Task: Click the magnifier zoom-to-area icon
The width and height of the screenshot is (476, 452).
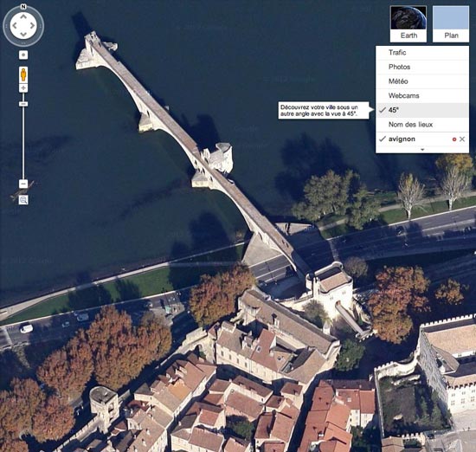Action: point(23,200)
